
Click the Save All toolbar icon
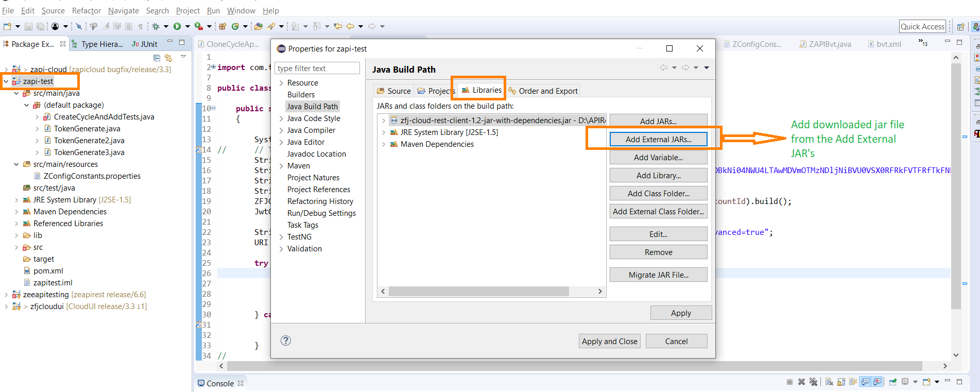pos(41,26)
